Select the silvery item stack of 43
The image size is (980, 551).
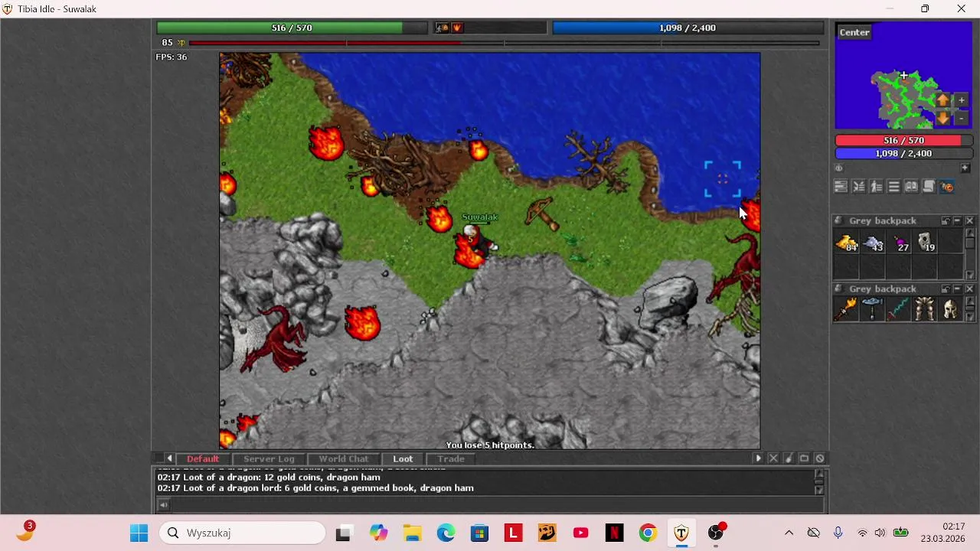873,243
